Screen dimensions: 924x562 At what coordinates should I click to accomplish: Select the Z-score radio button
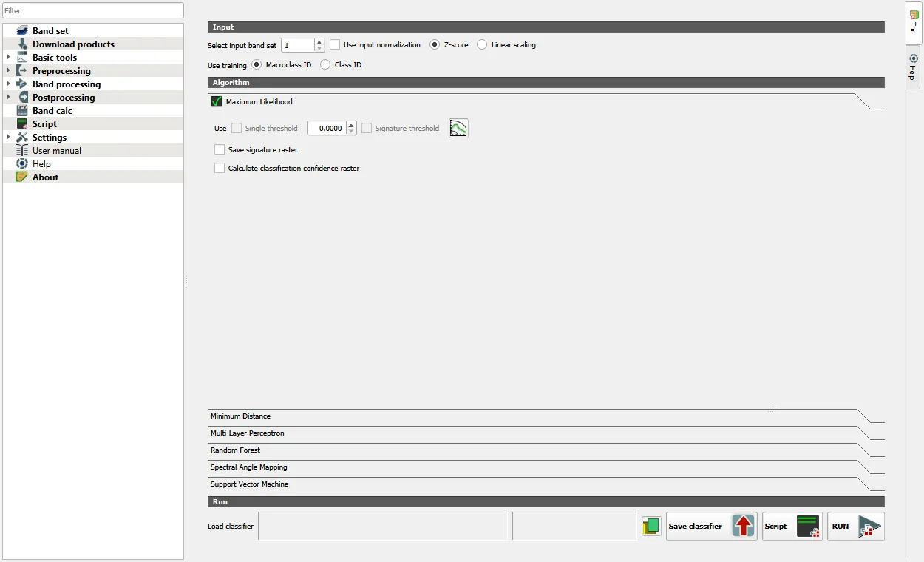coord(435,45)
